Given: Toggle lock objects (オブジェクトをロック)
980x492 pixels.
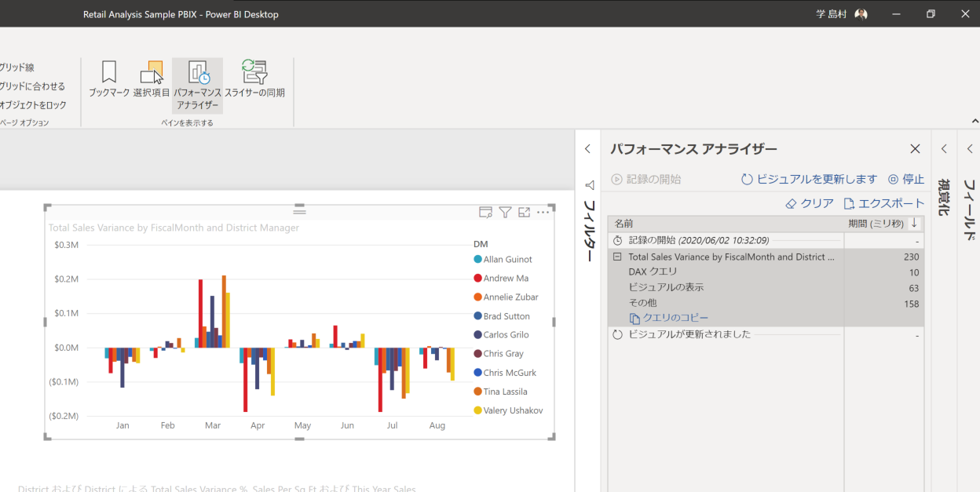Looking at the screenshot, I should click(34, 105).
